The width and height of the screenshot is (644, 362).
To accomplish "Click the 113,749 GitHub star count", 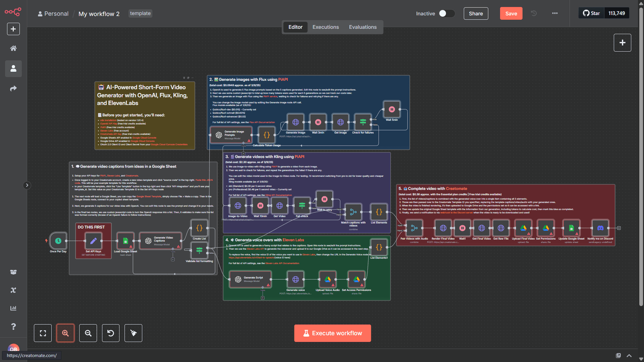I will point(617,13).
